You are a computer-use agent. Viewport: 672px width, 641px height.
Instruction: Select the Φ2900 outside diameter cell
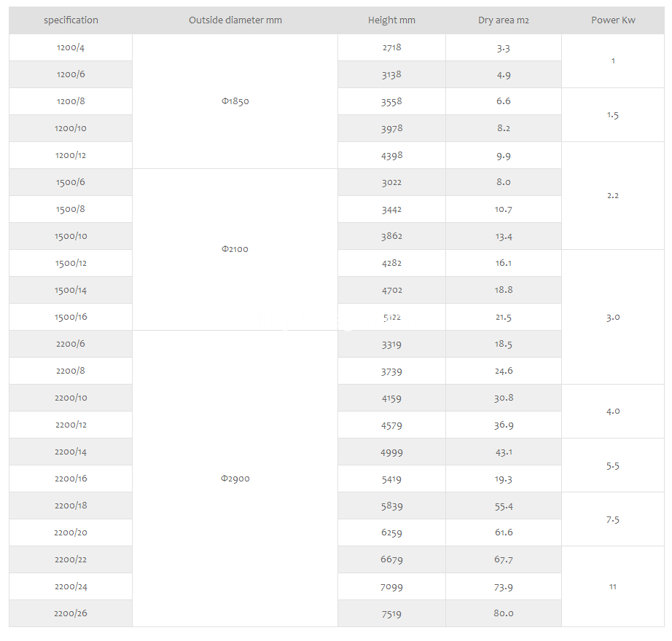pyautogui.click(x=235, y=479)
